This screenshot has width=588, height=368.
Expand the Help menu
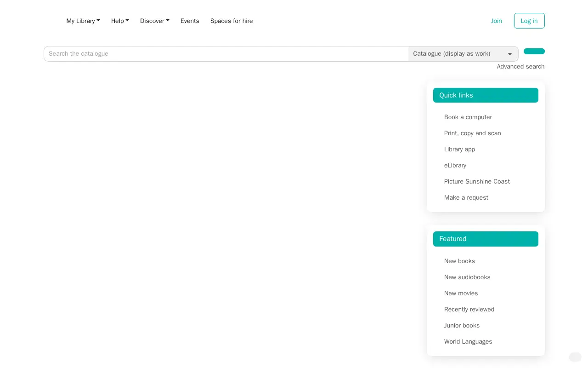coord(120,21)
